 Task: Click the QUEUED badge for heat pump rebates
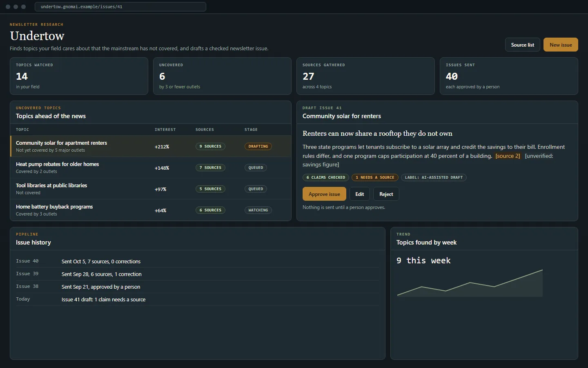click(x=256, y=168)
